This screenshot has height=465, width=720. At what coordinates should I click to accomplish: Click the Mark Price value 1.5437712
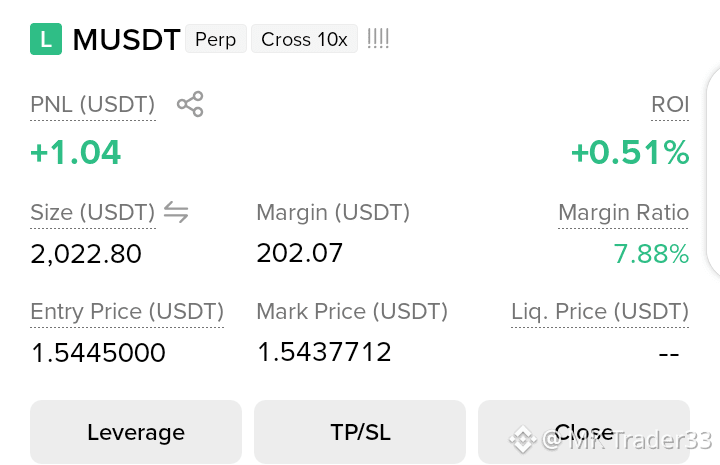(x=324, y=352)
